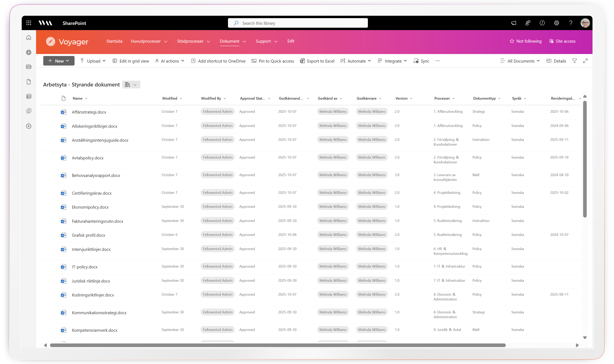Expand content with the full-screen arrow icon
The width and height of the screenshot is (614, 364).
point(585,61)
